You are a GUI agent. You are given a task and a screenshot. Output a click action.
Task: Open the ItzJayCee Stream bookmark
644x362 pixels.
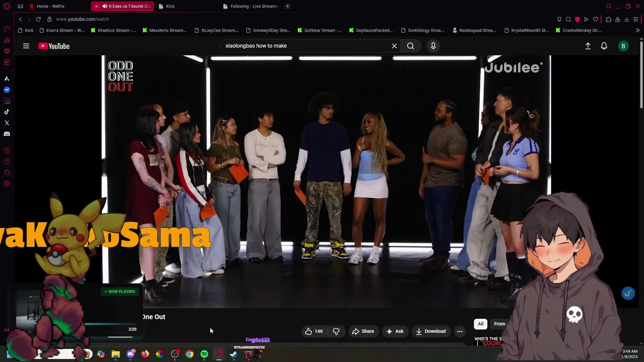click(216, 30)
